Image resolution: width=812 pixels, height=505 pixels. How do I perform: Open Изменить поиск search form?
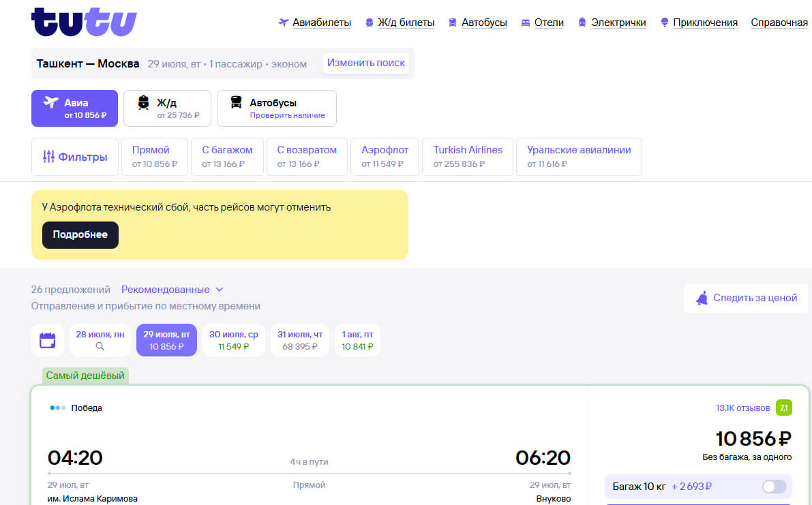tap(366, 63)
